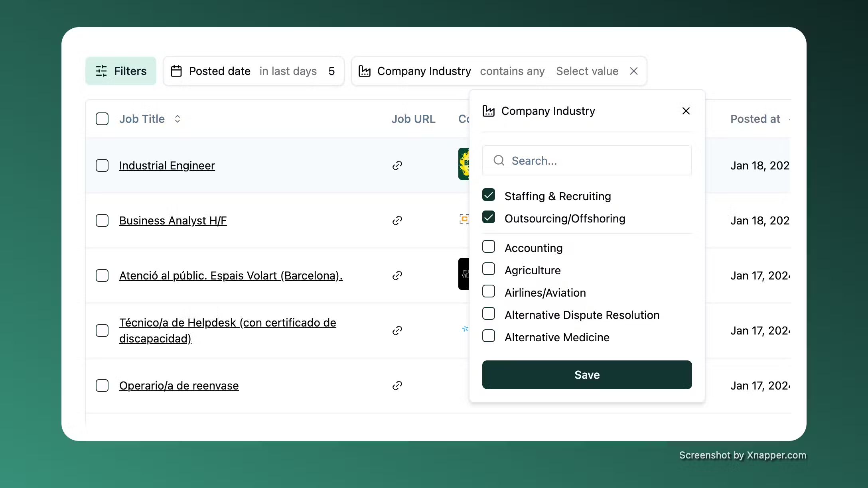Screen dimensions: 868x488
Task: Uncheck Staffing & Recruiting industry
Action: pyautogui.click(x=489, y=195)
